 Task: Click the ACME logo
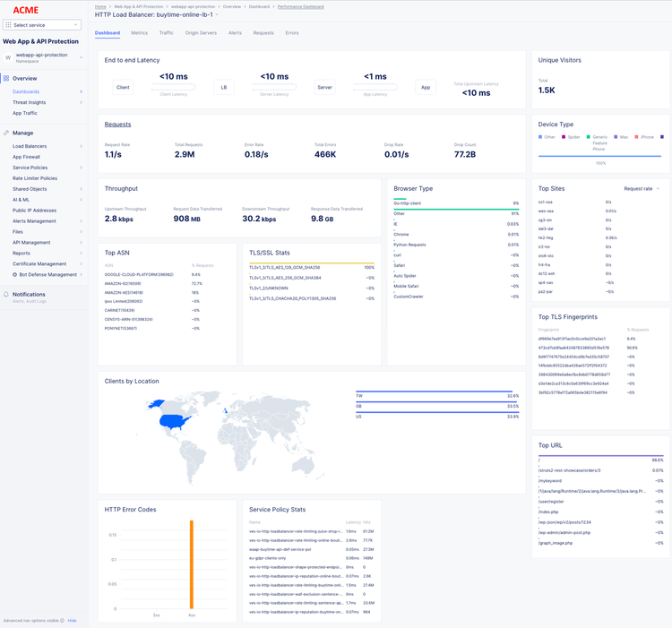pos(25,10)
